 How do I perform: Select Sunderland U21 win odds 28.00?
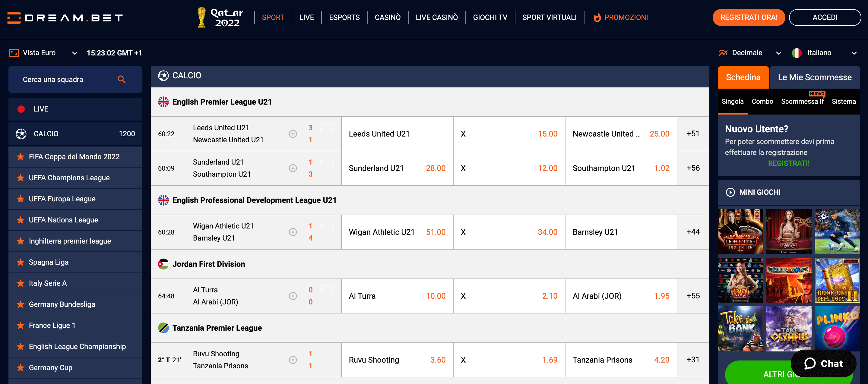point(397,168)
